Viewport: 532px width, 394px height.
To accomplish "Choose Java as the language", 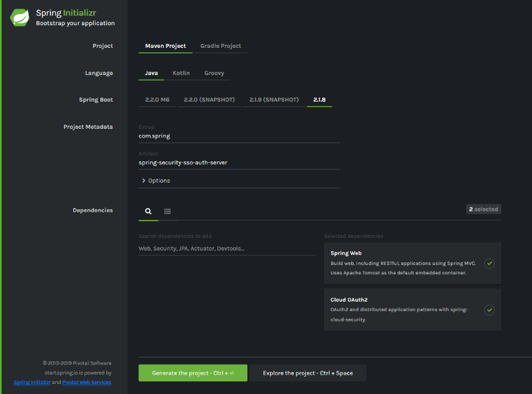I will coord(152,73).
